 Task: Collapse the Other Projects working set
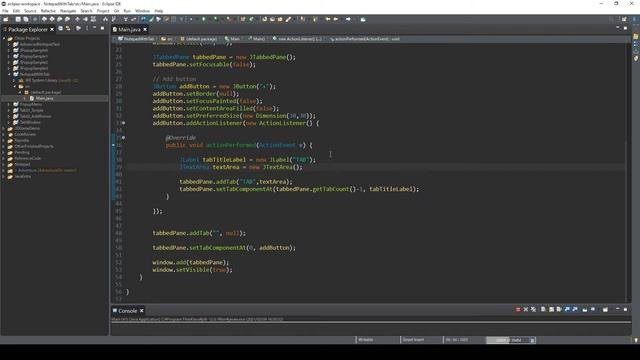point(4,38)
